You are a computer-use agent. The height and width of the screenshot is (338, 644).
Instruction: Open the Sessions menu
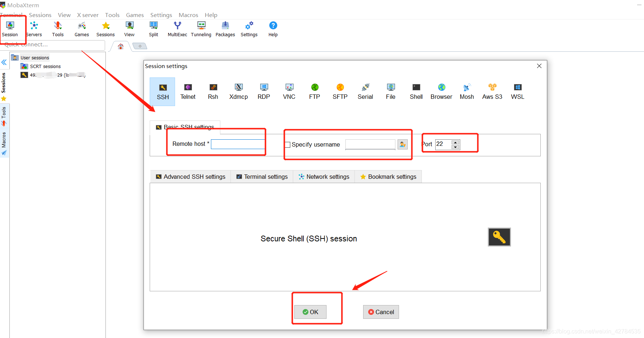(x=40, y=15)
